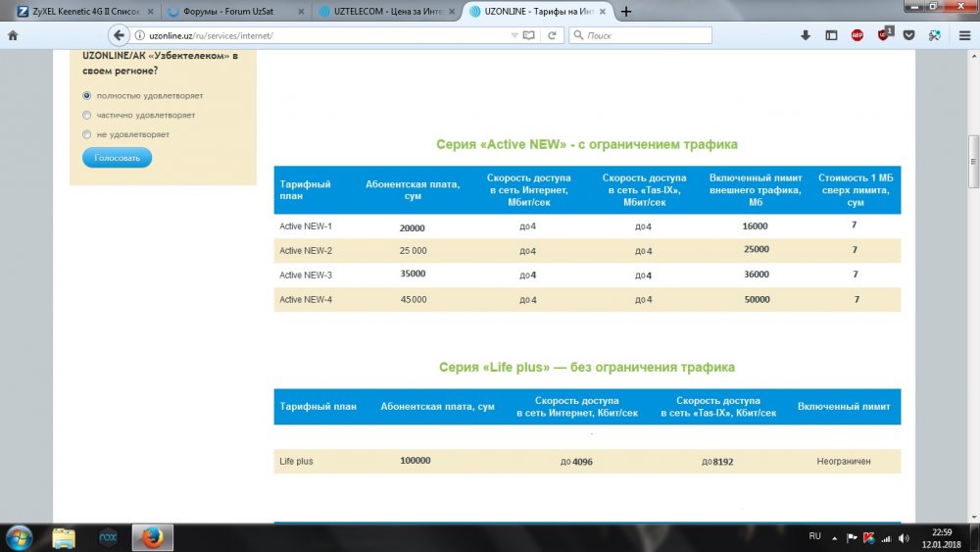
Task: Click 'Стоимость 1 МБ сверх лимита' column header
Action: point(856,190)
